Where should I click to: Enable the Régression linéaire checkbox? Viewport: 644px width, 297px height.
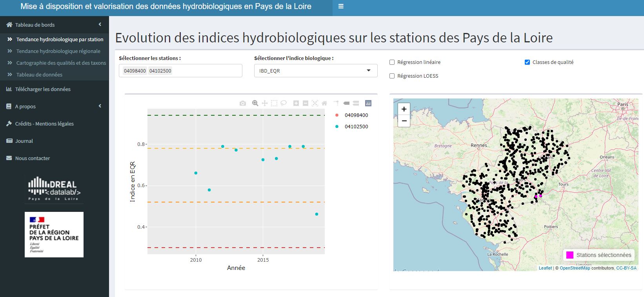pyautogui.click(x=392, y=62)
